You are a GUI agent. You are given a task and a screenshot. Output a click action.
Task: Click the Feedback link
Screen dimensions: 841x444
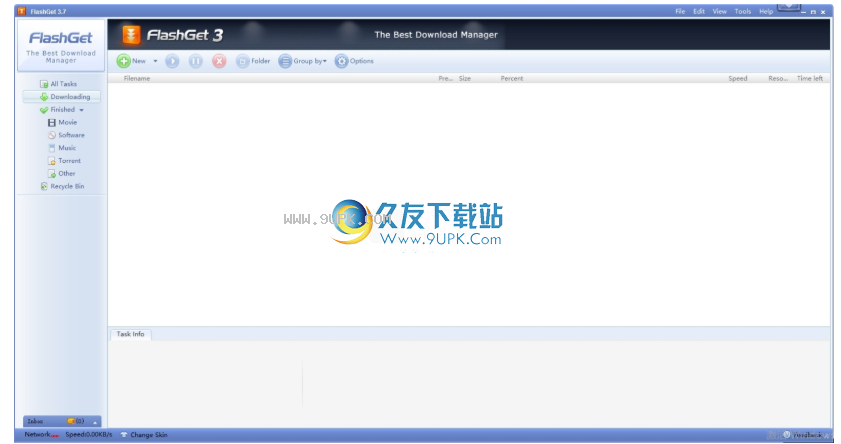[802, 435]
